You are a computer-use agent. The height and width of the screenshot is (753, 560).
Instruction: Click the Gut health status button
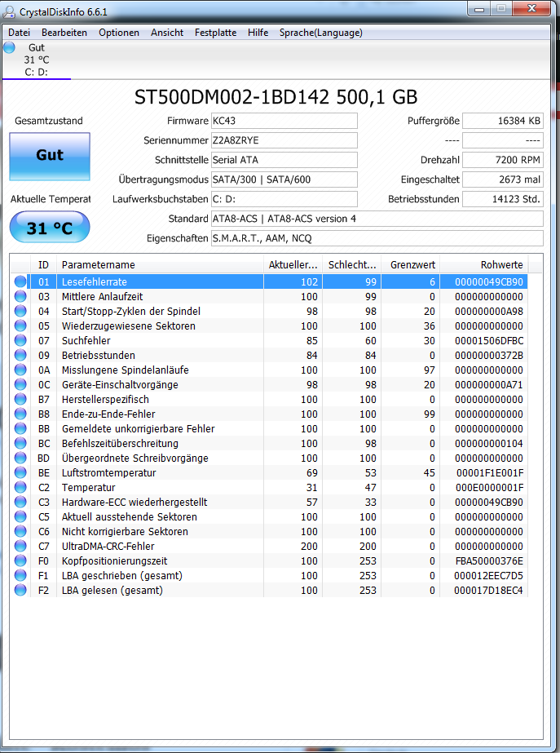50,156
